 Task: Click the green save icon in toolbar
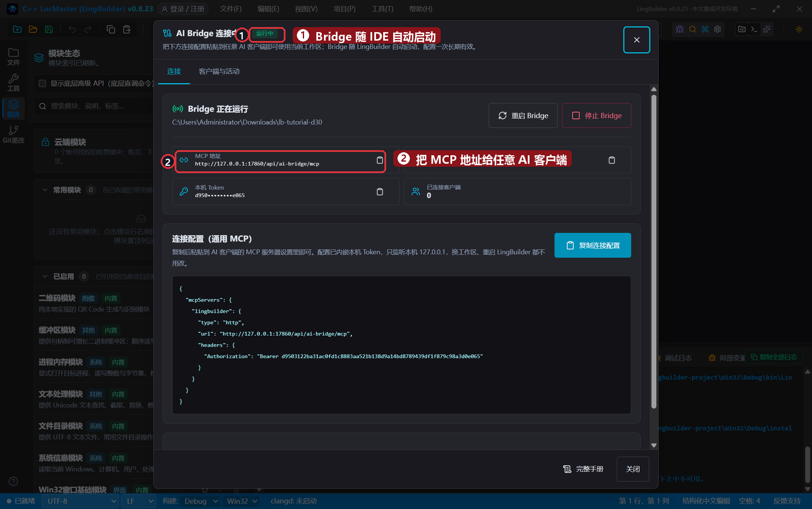coord(49,29)
